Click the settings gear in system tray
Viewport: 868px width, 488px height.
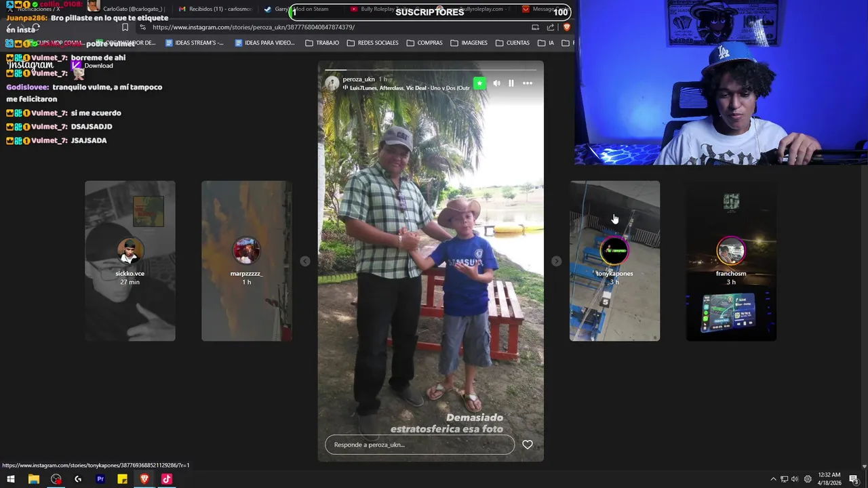pyautogui.click(x=808, y=479)
